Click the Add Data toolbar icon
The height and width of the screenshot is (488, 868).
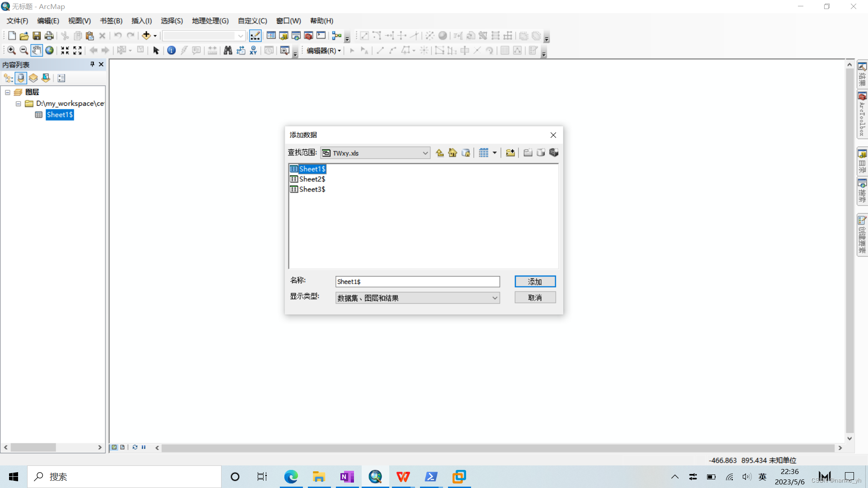[x=146, y=36]
